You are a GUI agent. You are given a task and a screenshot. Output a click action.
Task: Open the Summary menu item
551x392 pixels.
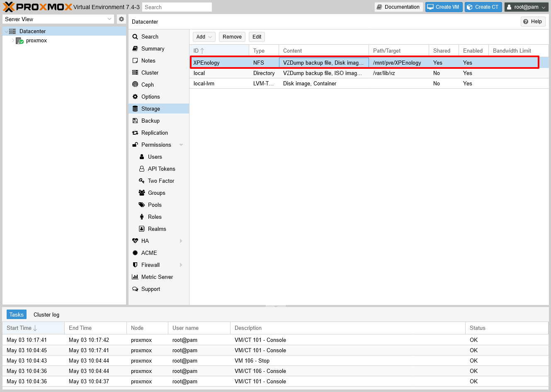pyautogui.click(x=153, y=48)
